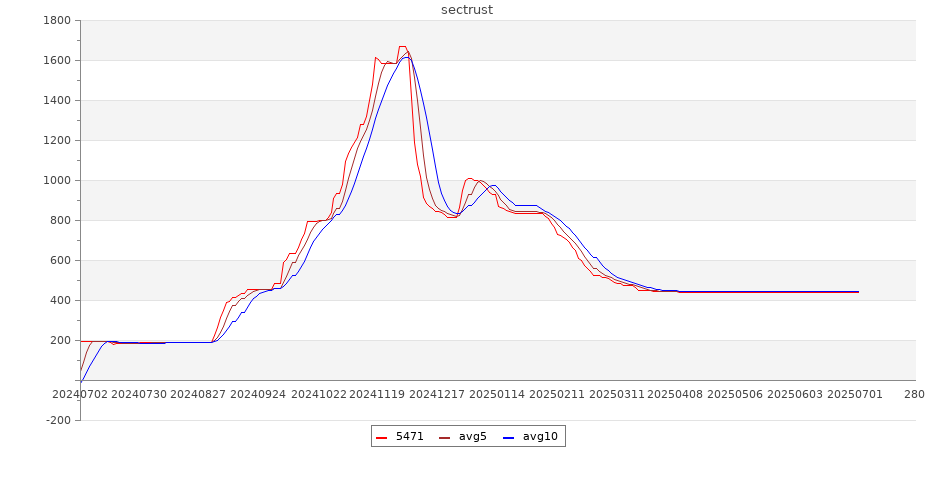Click the 20240924 x-axis date label

tap(258, 395)
